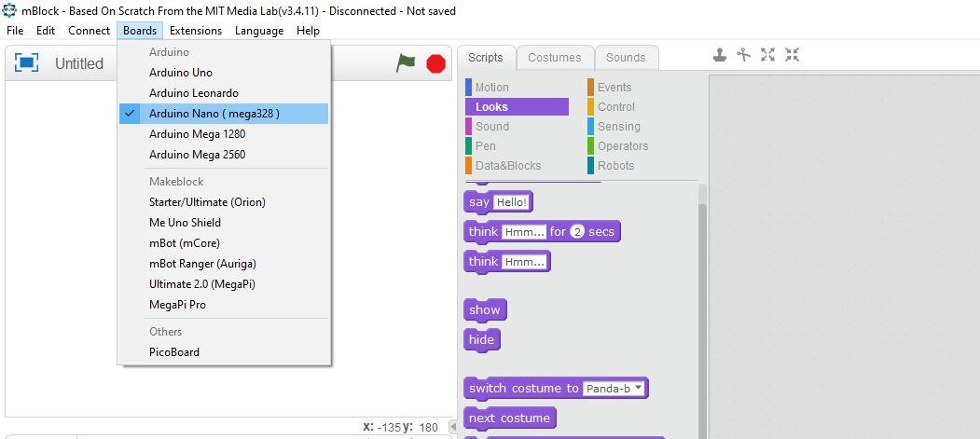Click the 2 secs number field
This screenshot has height=439, width=980.
click(x=577, y=232)
